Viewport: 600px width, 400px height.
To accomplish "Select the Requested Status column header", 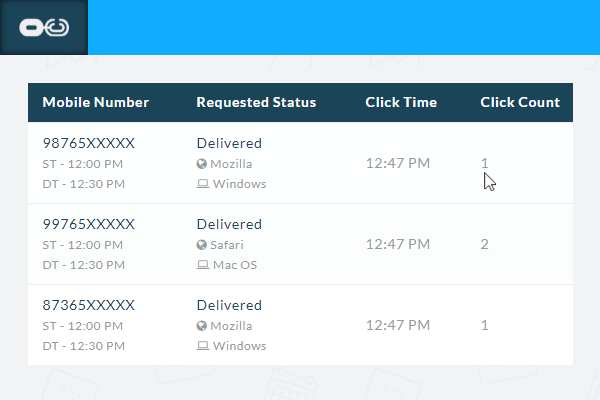I will point(256,102).
